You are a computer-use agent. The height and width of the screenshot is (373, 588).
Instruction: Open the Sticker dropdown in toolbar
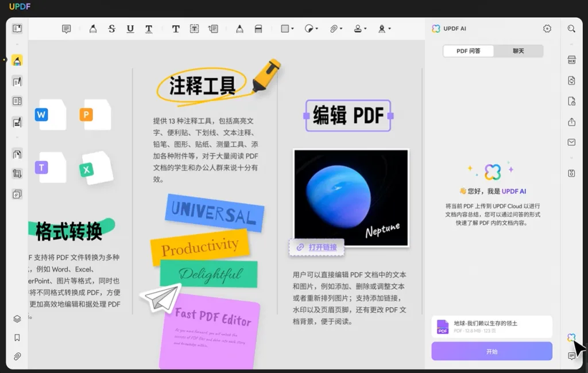pos(311,29)
